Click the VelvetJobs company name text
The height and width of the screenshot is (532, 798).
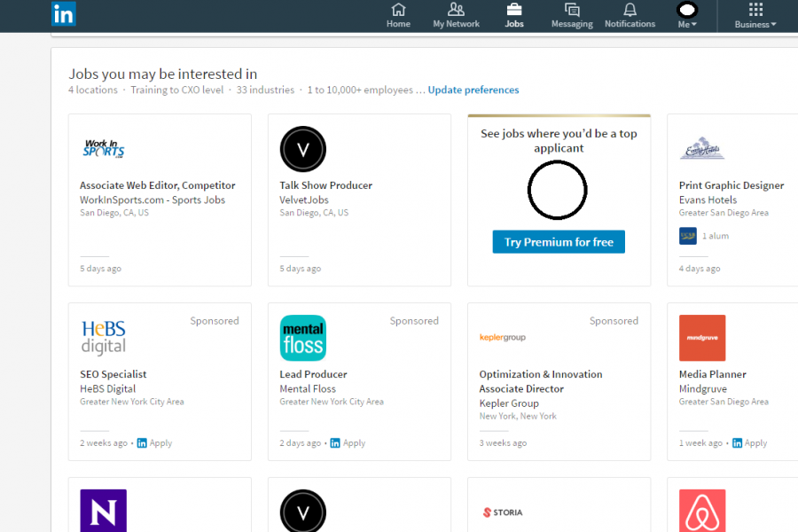tap(304, 200)
